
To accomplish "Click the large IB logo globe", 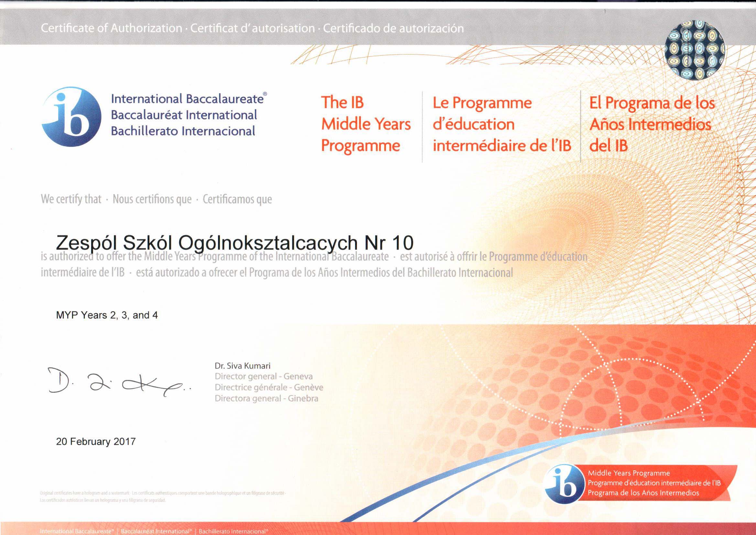I will click(71, 117).
